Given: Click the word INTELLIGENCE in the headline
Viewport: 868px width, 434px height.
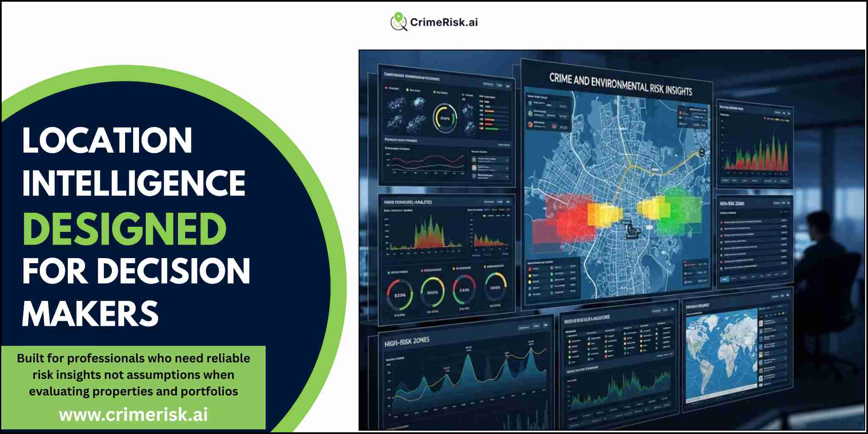Looking at the screenshot, I should point(134,183).
